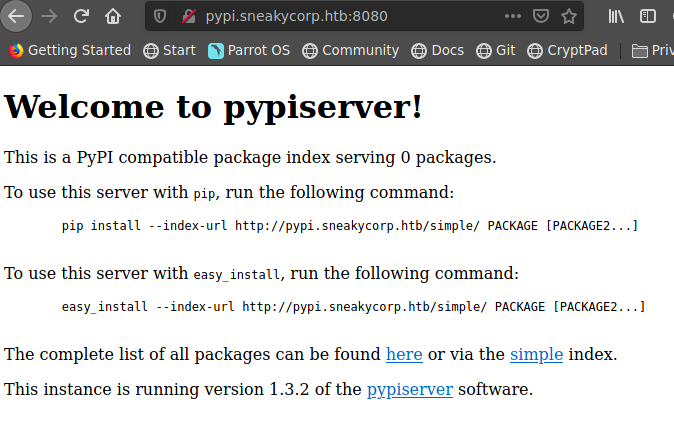Visit the pypiserver software link
Image resolution: width=674 pixels, height=432 pixels.
coord(410,389)
